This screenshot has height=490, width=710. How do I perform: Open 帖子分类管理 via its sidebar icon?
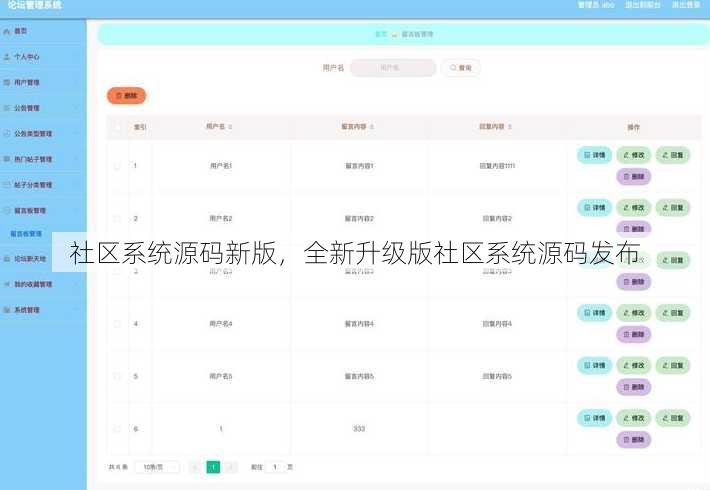(x=7, y=185)
